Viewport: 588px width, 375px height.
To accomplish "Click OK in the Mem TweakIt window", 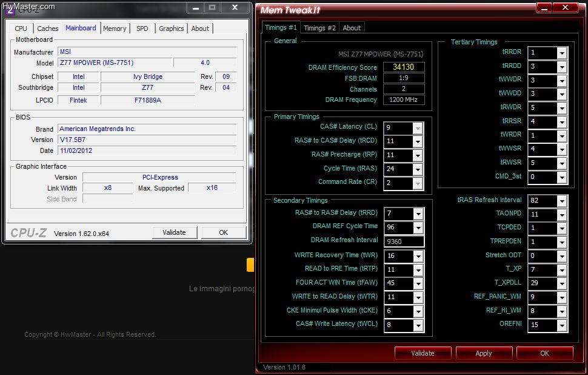I will (x=545, y=353).
